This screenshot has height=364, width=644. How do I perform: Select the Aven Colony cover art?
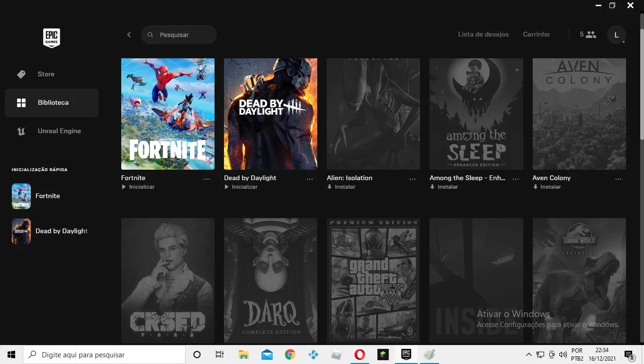pos(579,114)
